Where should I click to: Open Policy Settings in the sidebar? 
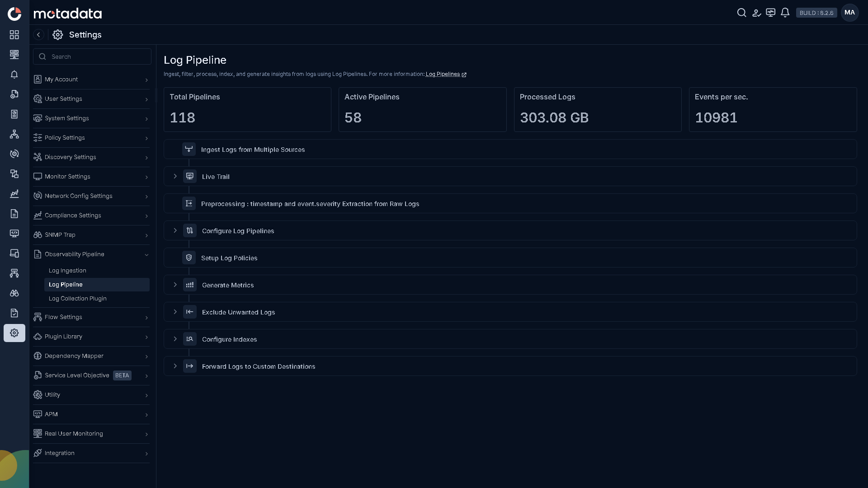pyautogui.click(x=91, y=138)
